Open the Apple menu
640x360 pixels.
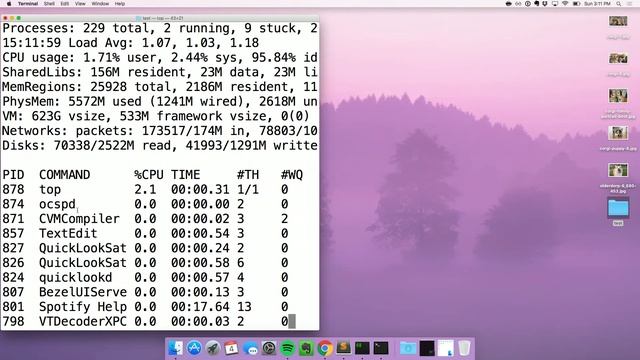[9, 4]
